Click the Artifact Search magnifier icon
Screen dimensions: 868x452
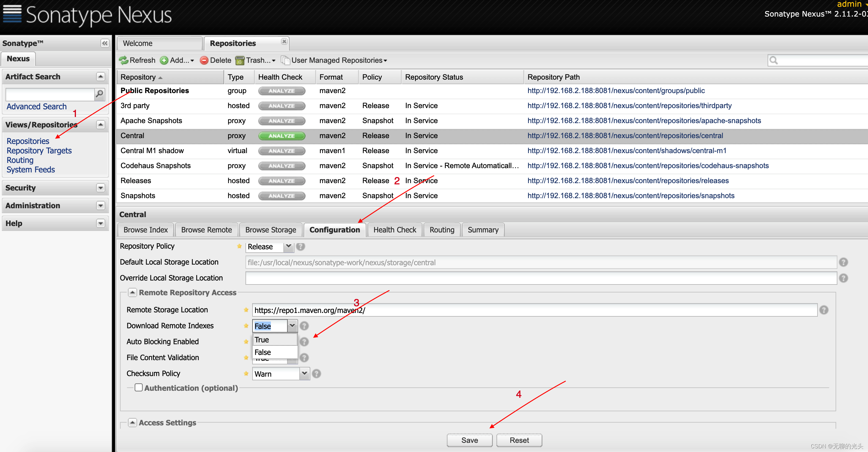point(99,94)
